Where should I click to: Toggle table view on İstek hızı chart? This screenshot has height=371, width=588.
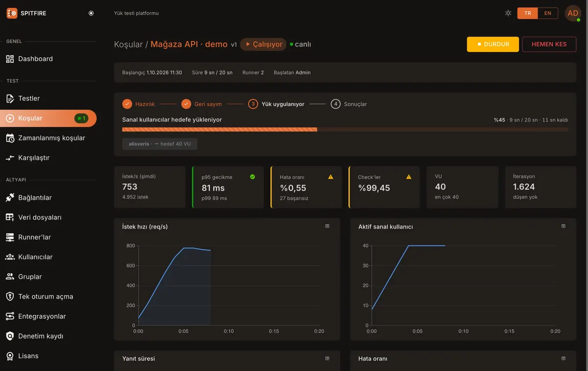pyautogui.click(x=327, y=226)
